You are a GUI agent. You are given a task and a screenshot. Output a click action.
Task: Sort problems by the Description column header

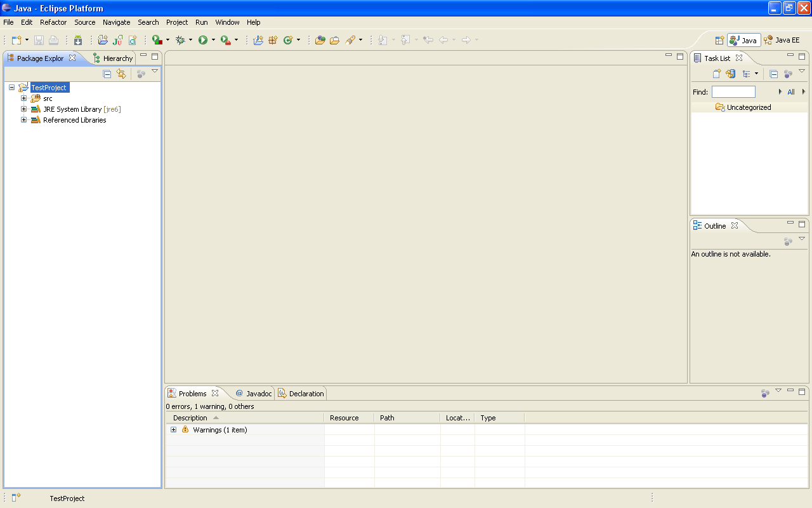click(x=190, y=418)
